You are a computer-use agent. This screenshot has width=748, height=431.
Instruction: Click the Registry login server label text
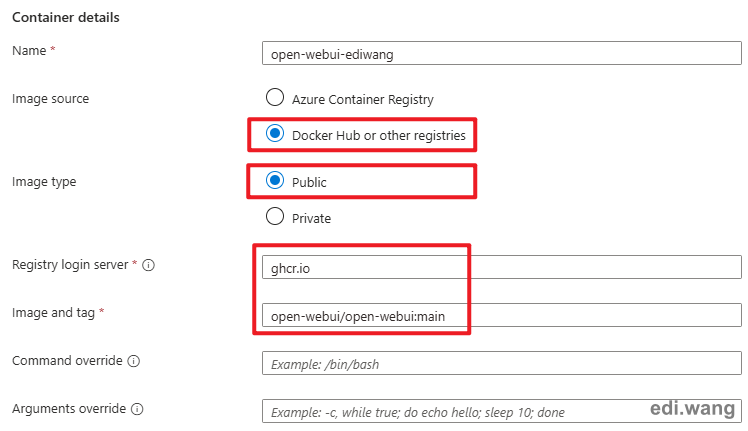pos(70,265)
